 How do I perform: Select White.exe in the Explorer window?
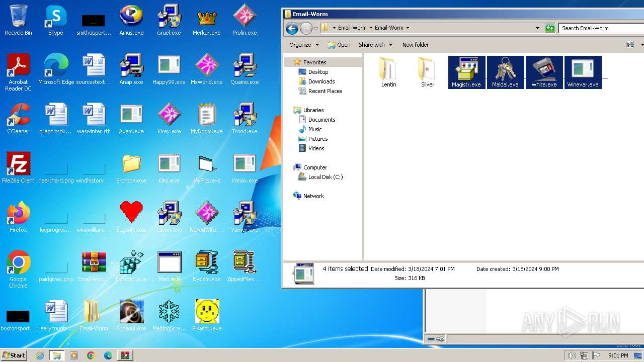pyautogui.click(x=544, y=72)
